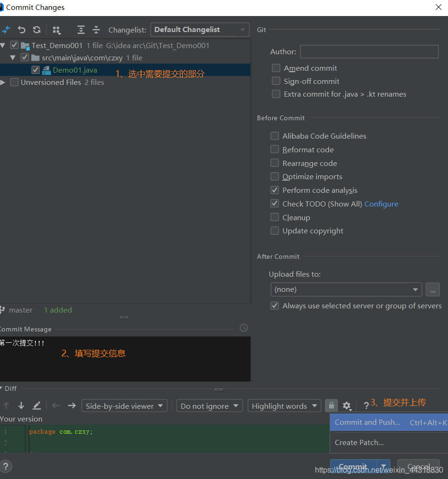
Task: Click the Commit button
Action: point(354,466)
